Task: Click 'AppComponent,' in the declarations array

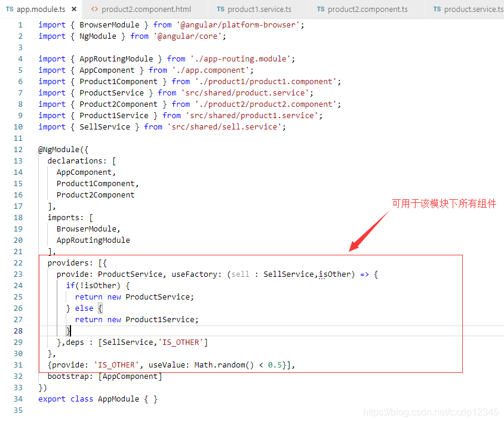Action: 86,172
